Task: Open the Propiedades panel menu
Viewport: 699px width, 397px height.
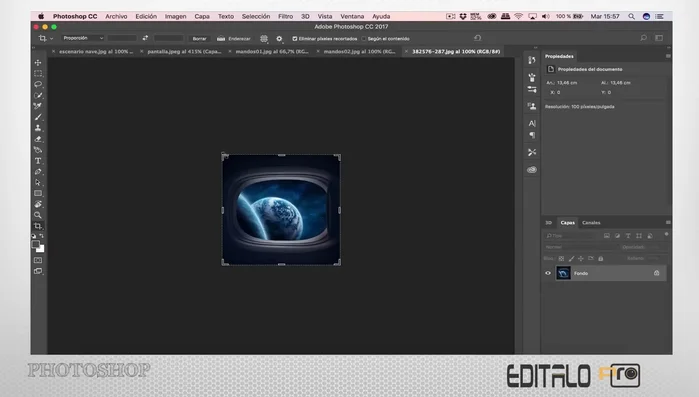Action: pyautogui.click(x=668, y=56)
